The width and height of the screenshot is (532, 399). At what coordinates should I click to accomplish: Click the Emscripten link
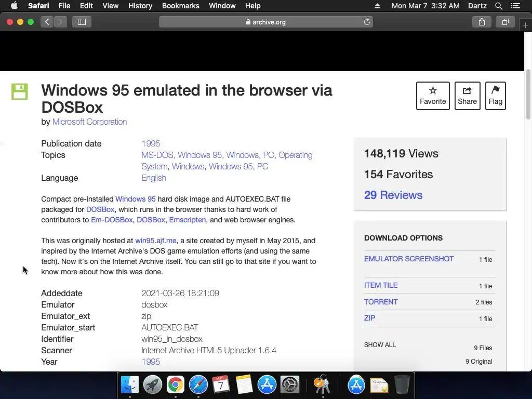pyautogui.click(x=188, y=220)
